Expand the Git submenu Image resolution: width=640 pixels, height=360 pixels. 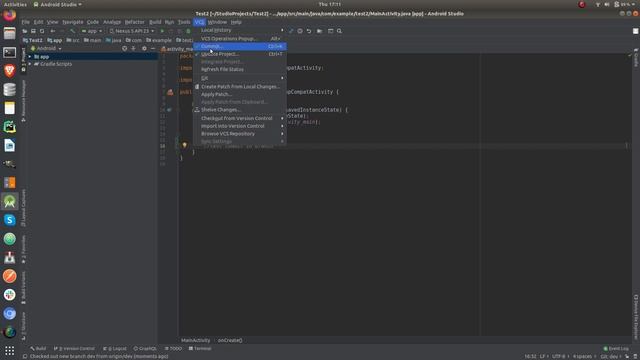240,78
